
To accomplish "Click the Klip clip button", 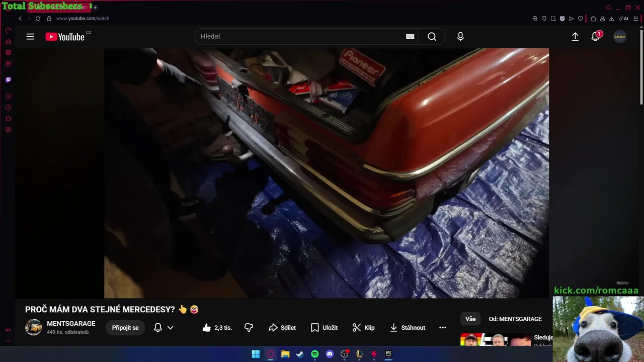I will (x=363, y=328).
